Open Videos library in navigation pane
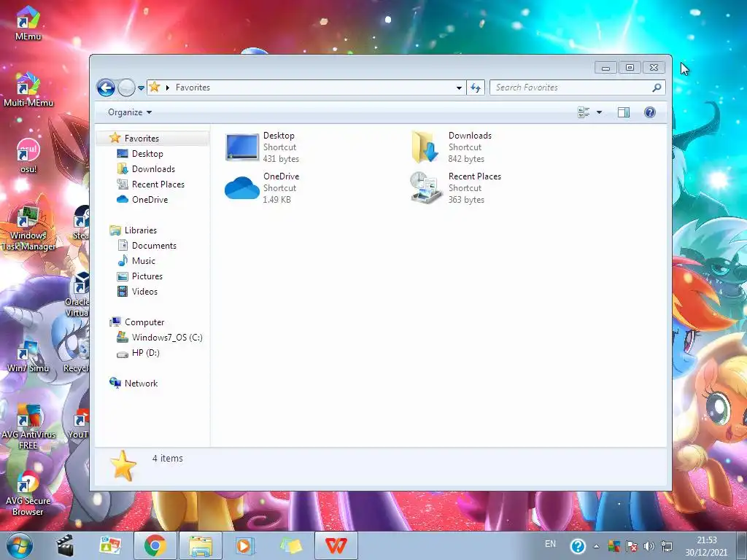The height and width of the screenshot is (560, 747). 144,292
